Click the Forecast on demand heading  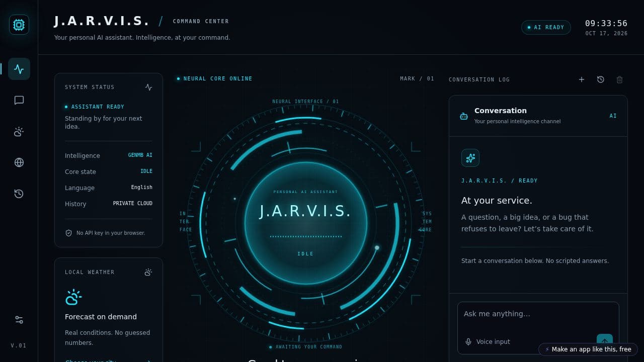[101, 317]
